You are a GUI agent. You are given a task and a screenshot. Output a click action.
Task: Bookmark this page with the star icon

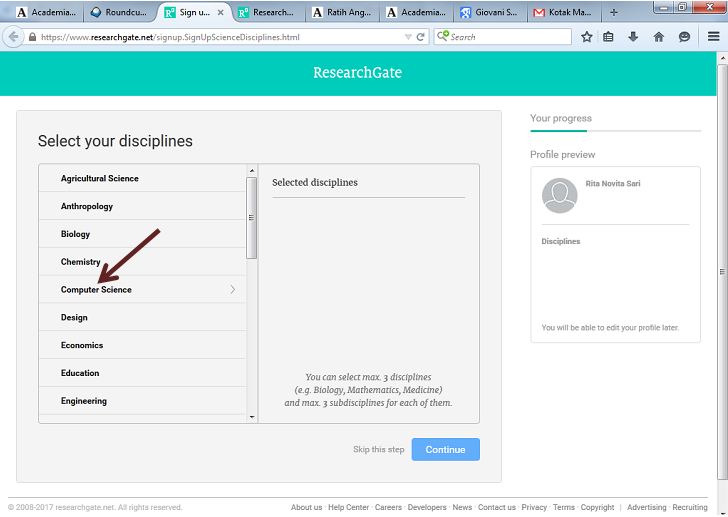[x=586, y=37]
